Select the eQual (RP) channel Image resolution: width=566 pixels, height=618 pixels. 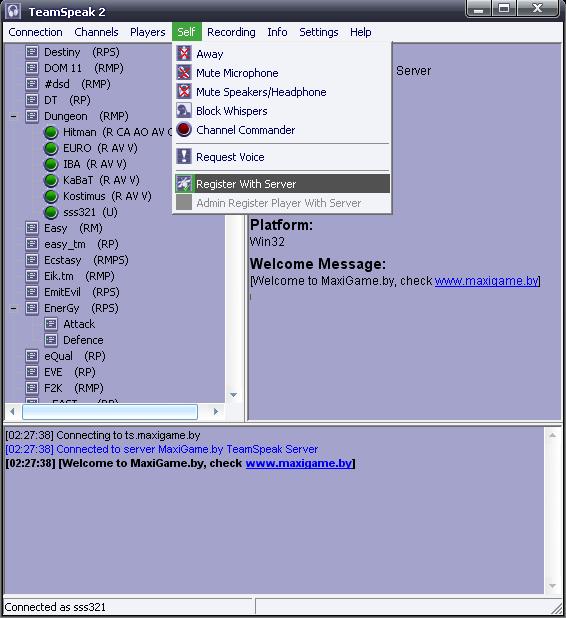74,356
